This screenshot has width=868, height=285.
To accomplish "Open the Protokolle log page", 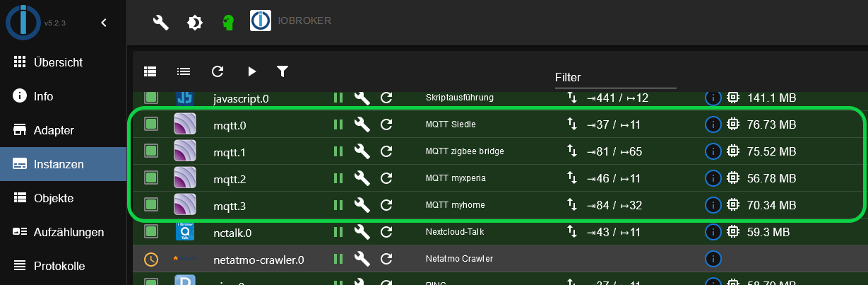I will pos(59,266).
